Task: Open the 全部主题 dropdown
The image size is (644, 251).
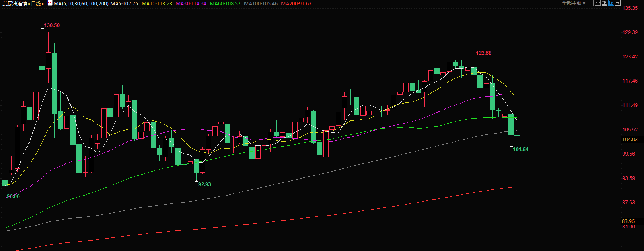Action: click(x=574, y=3)
